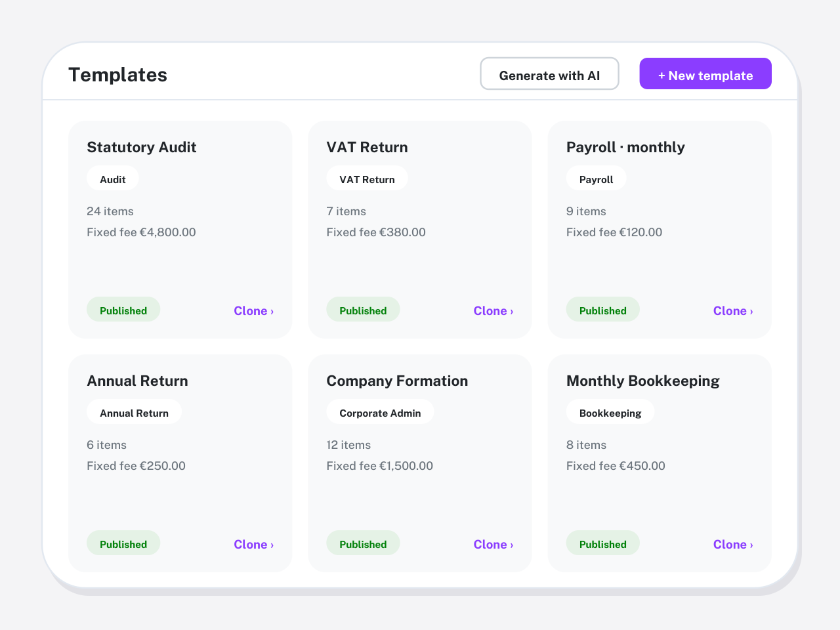
Task: Clone the Statutory Audit template
Action: (x=253, y=311)
